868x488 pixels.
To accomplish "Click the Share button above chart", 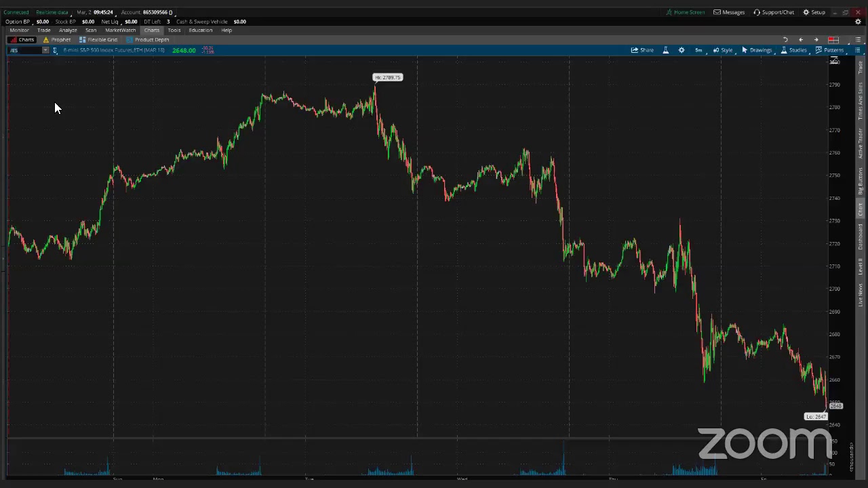I will pyautogui.click(x=642, y=50).
